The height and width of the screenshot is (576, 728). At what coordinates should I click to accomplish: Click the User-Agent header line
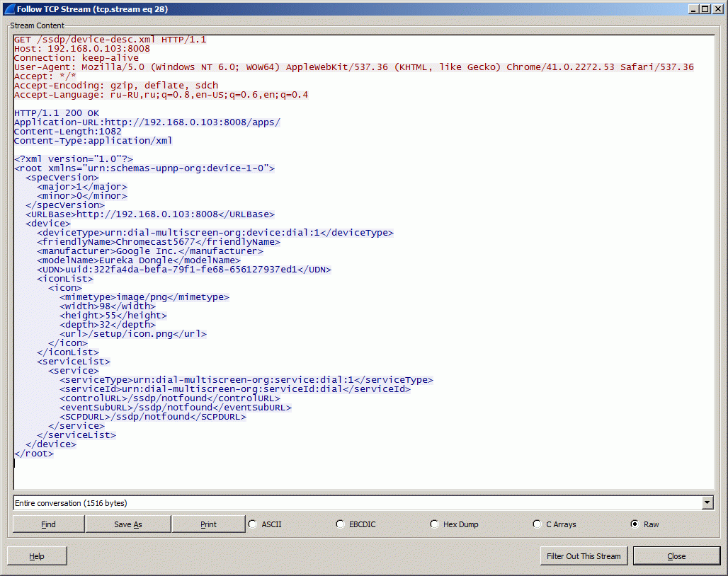(x=354, y=67)
